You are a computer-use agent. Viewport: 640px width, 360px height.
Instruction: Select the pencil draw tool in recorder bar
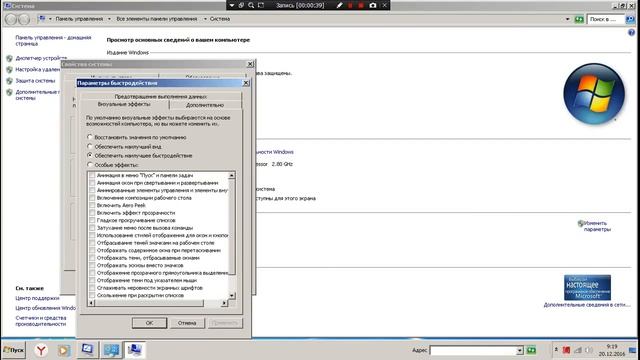coord(339,5)
